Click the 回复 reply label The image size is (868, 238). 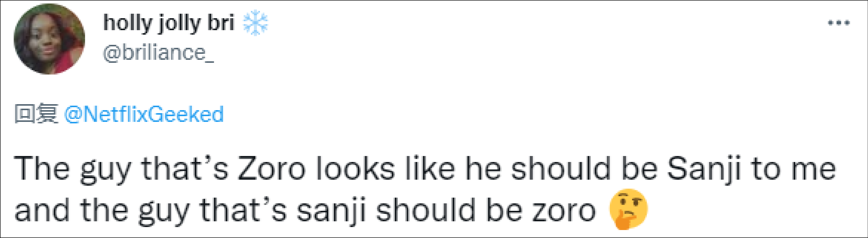coord(36,114)
